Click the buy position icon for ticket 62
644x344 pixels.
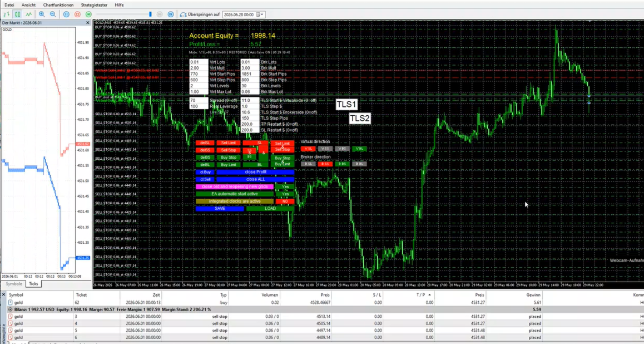point(10,302)
